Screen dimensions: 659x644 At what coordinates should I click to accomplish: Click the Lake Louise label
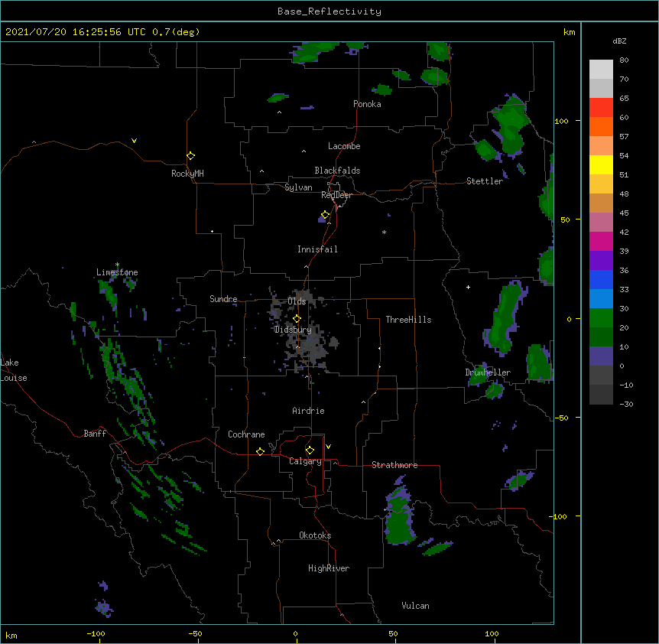click(x=14, y=370)
